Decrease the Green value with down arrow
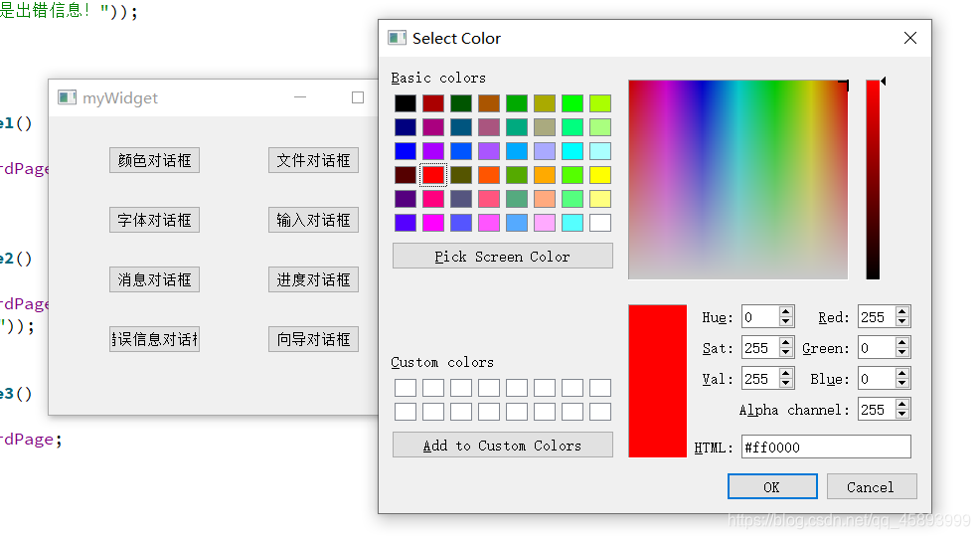The height and width of the screenshot is (539, 980). (x=901, y=353)
